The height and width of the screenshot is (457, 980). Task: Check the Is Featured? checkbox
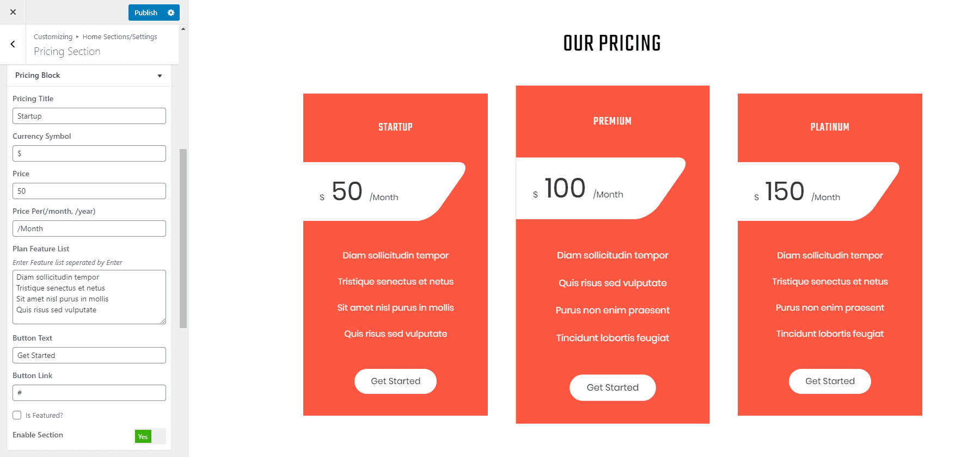click(x=17, y=415)
